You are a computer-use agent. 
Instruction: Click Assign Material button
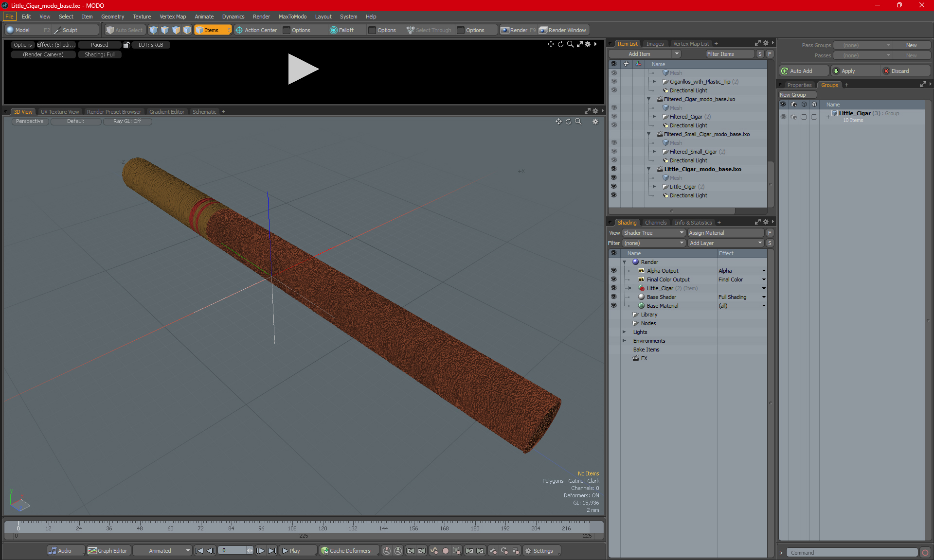click(726, 233)
